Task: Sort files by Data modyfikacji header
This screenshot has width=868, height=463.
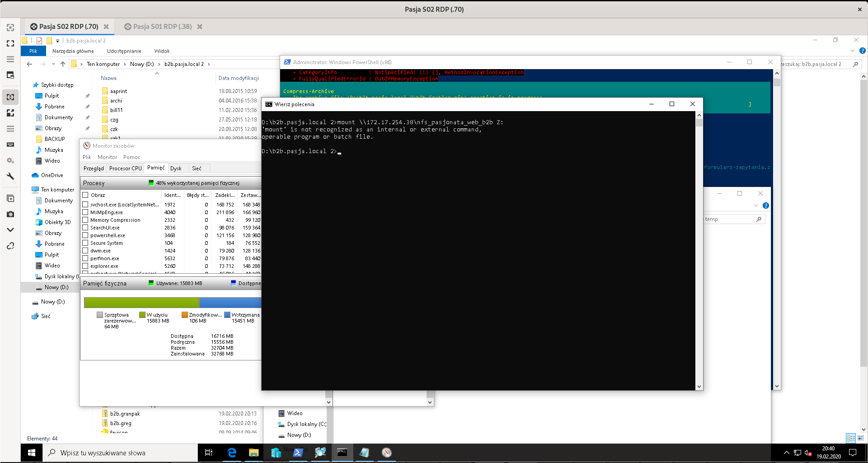Action: (239, 78)
